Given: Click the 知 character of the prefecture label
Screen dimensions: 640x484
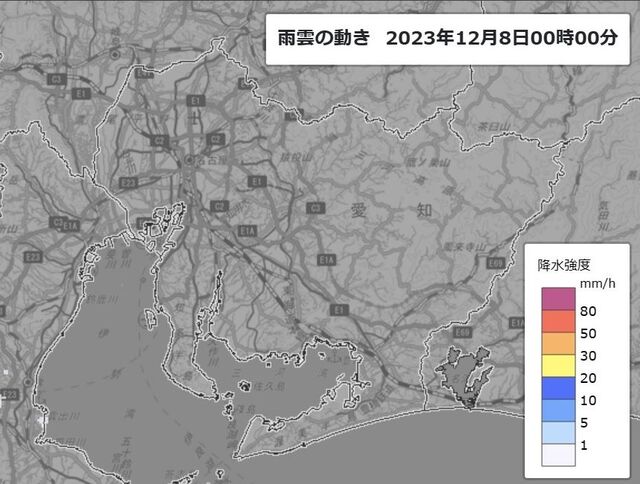Looking at the screenshot, I should coord(424,211).
